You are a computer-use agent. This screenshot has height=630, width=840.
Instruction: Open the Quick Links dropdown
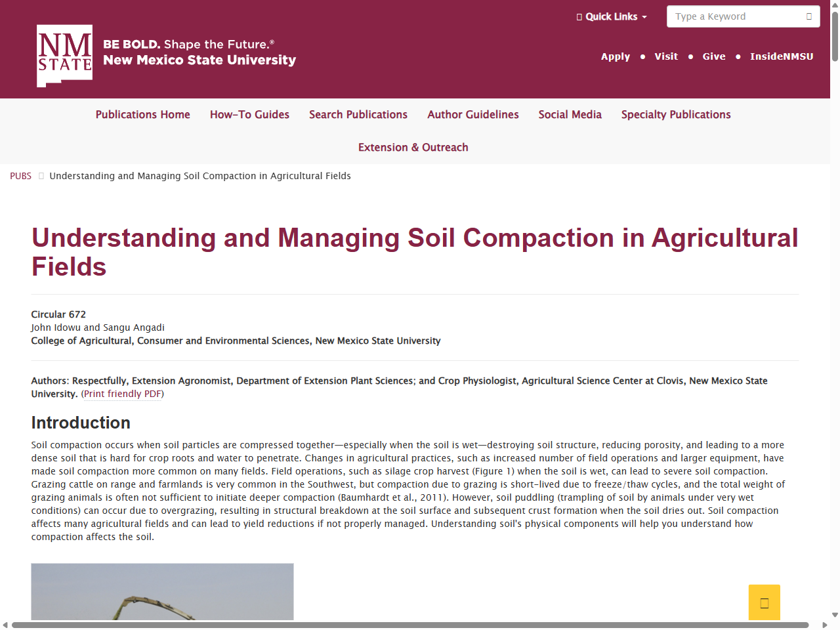coord(612,16)
